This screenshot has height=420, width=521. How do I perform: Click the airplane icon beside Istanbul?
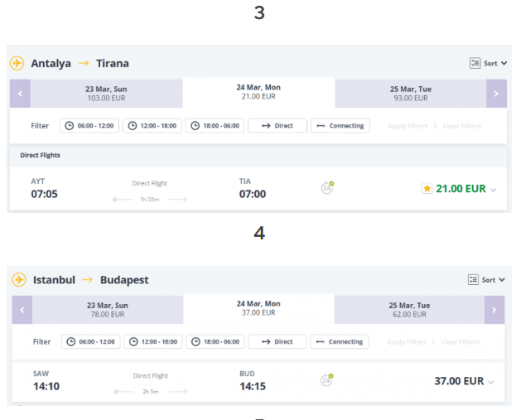click(x=19, y=279)
